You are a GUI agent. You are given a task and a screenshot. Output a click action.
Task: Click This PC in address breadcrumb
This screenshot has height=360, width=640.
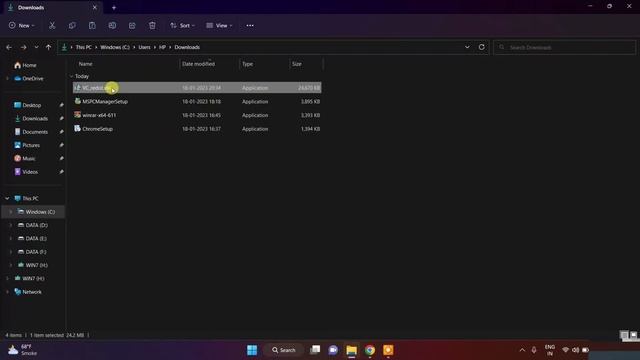tap(83, 47)
